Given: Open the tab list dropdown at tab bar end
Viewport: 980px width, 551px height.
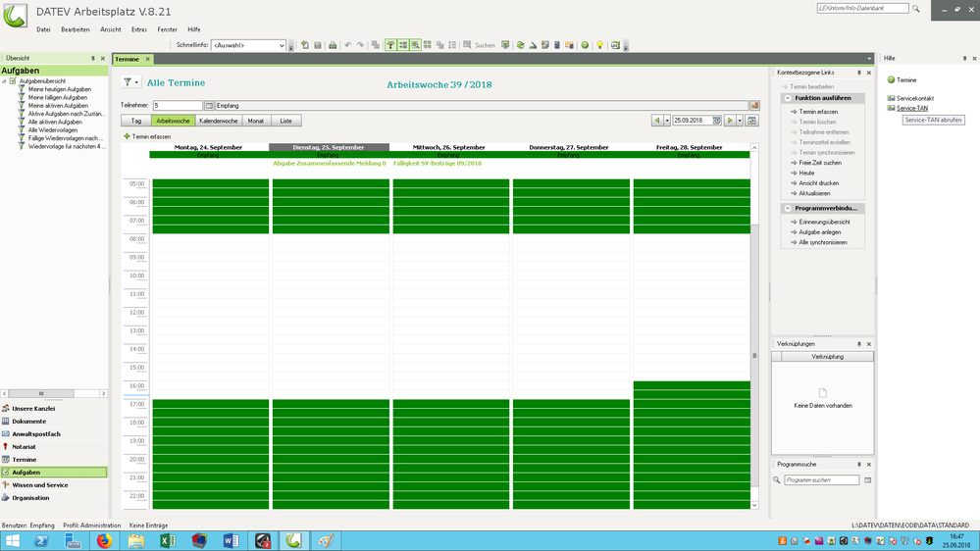Looking at the screenshot, I should (x=869, y=59).
